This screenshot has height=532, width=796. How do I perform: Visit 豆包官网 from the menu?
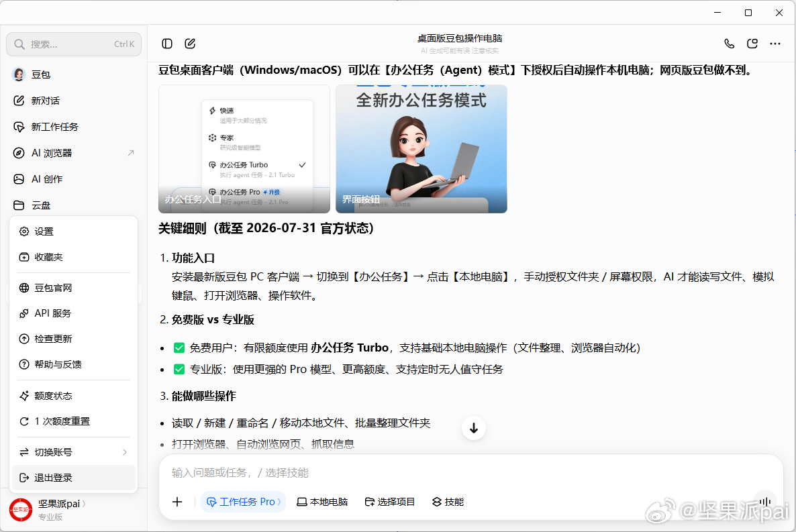[x=74, y=288]
